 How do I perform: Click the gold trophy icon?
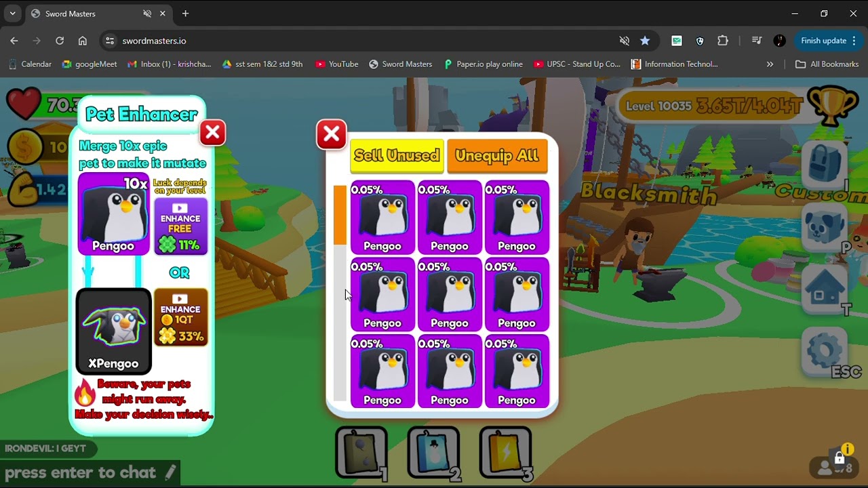[833, 106]
